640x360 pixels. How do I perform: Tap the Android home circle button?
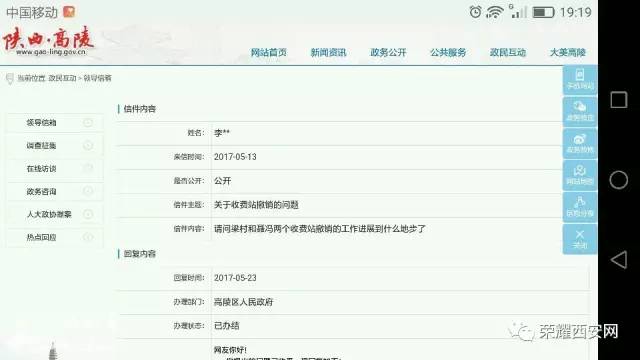tap(619, 180)
